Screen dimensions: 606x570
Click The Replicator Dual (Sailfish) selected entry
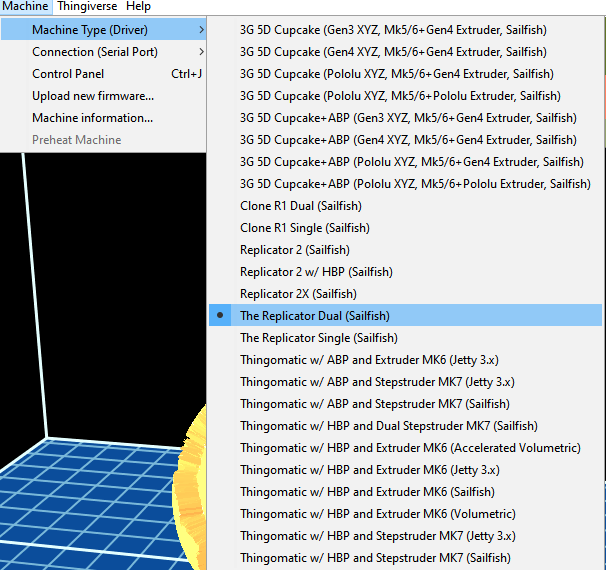(x=405, y=315)
